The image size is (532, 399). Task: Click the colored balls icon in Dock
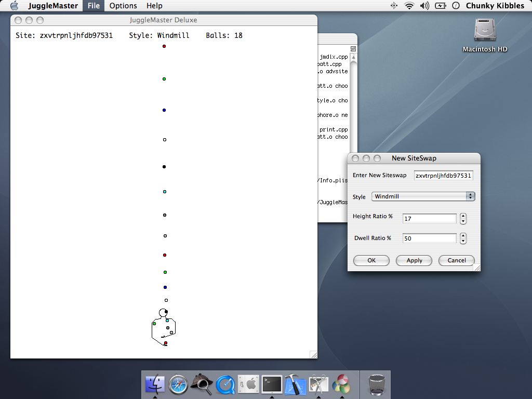[x=342, y=384]
